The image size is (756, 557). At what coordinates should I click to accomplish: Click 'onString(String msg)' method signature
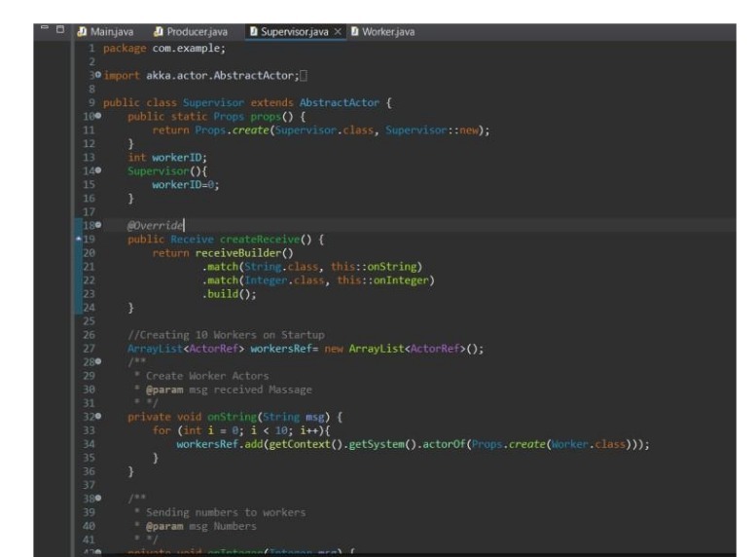(x=269, y=417)
